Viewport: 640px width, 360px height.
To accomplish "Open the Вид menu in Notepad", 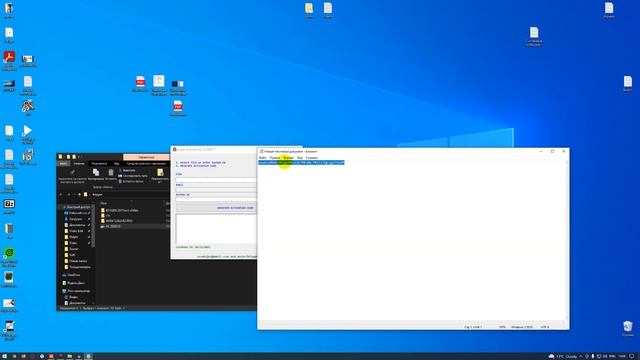I will 300,158.
